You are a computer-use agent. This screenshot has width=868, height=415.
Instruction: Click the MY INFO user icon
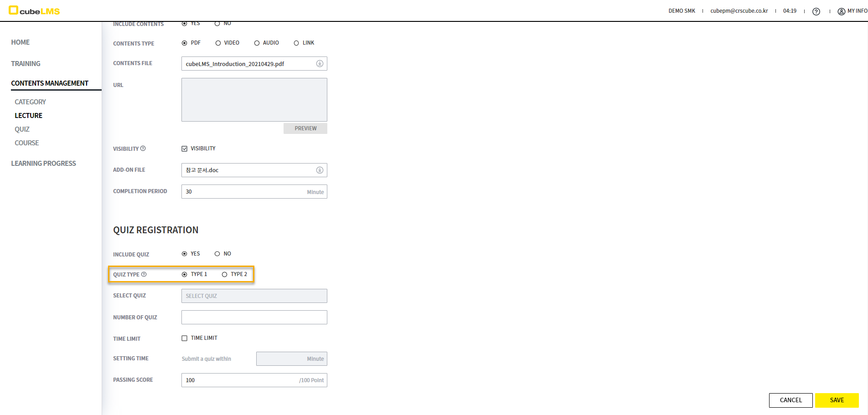[x=841, y=11]
